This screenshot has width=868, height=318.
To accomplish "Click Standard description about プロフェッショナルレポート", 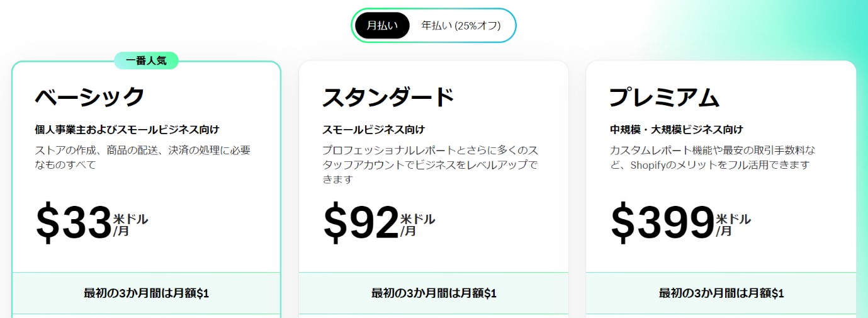I will click(x=430, y=164).
